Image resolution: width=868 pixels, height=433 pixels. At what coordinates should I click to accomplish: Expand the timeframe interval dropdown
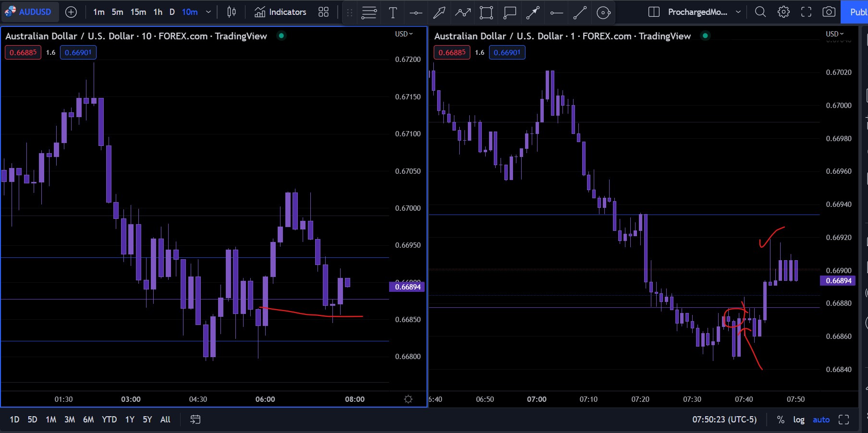pyautogui.click(x=208, y=12)
